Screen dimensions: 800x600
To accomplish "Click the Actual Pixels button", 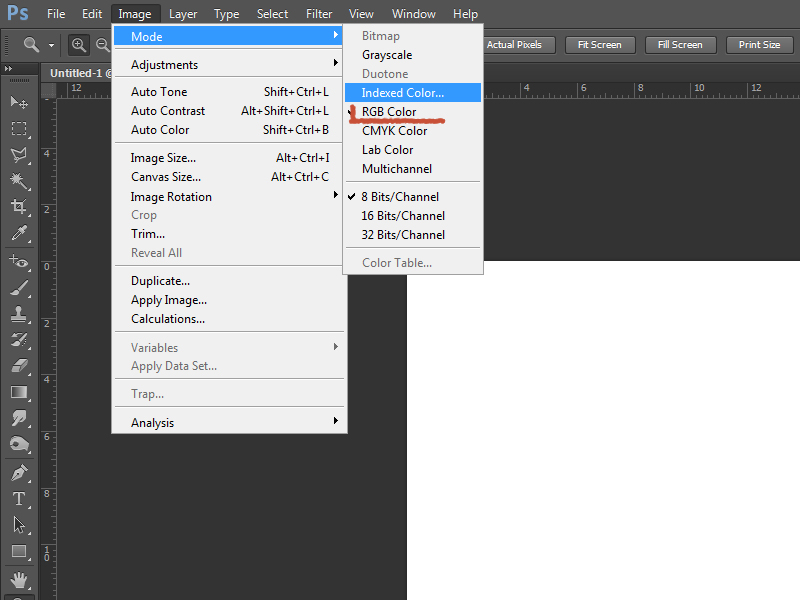I will click(518, 45).
